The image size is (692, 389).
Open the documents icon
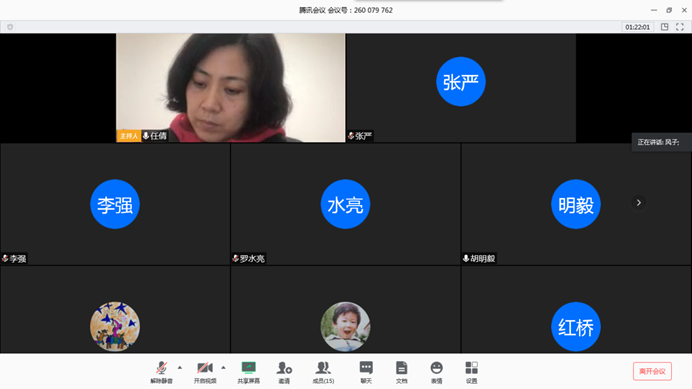402,372
